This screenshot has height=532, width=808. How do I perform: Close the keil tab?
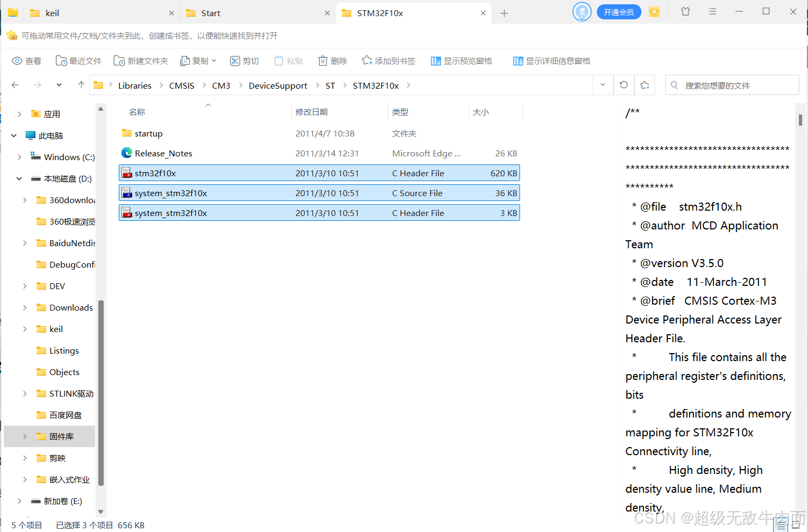click(x=171, y=13)
